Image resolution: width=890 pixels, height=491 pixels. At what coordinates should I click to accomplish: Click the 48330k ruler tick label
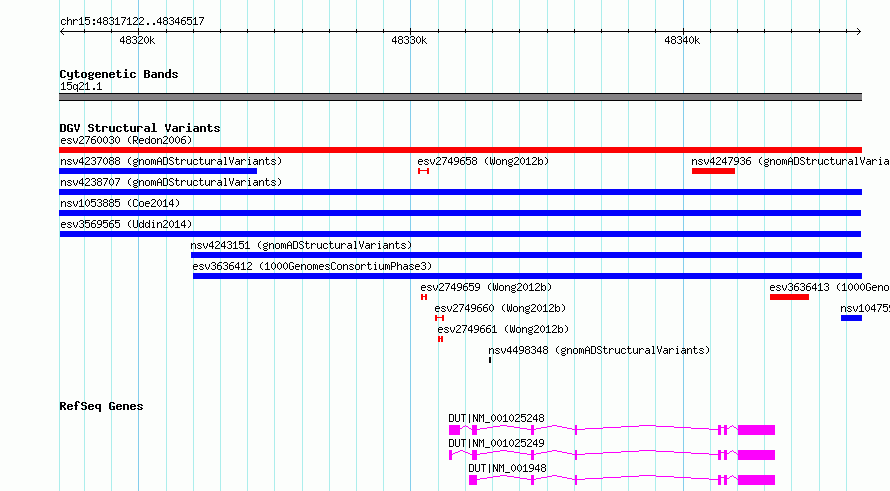(409, 41)
